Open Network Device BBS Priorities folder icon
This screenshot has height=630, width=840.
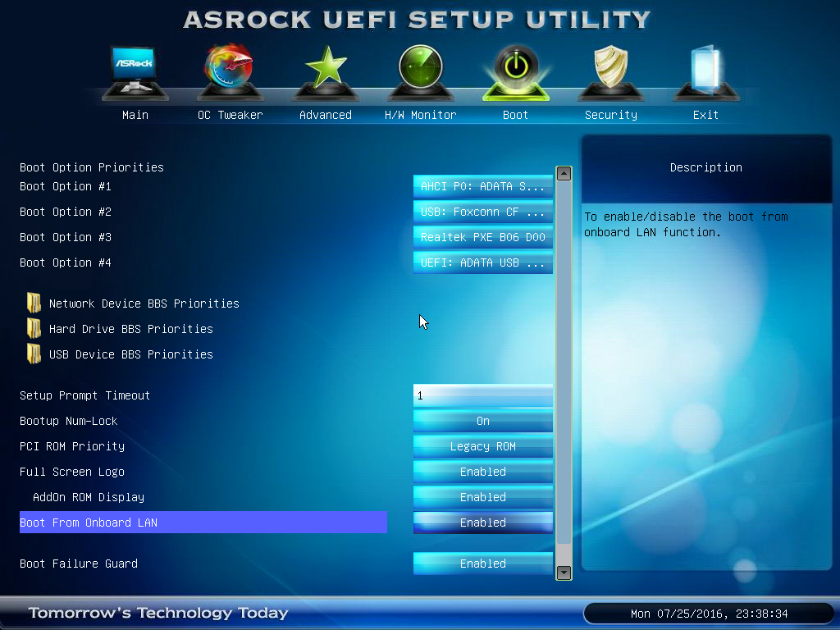(34, 303)
